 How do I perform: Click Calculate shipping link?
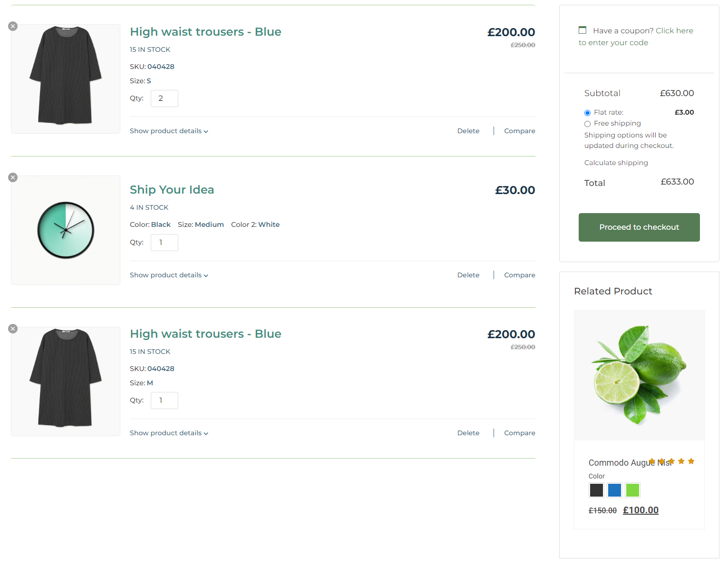tap(616, 163)
